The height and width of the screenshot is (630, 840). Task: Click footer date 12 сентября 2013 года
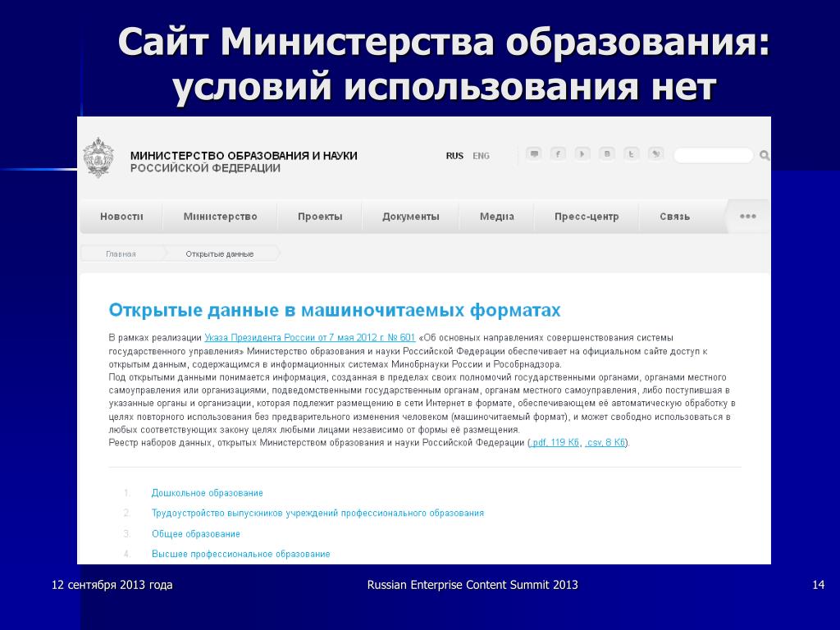tap(112, 585)
